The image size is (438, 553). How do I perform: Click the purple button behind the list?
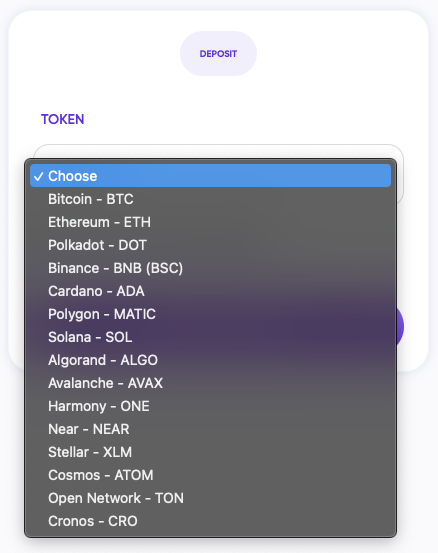(400, 326)
